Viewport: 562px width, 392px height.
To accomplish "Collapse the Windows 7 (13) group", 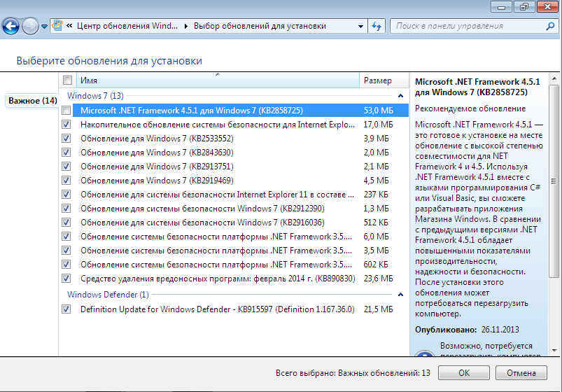I will (x=400, y=96).
